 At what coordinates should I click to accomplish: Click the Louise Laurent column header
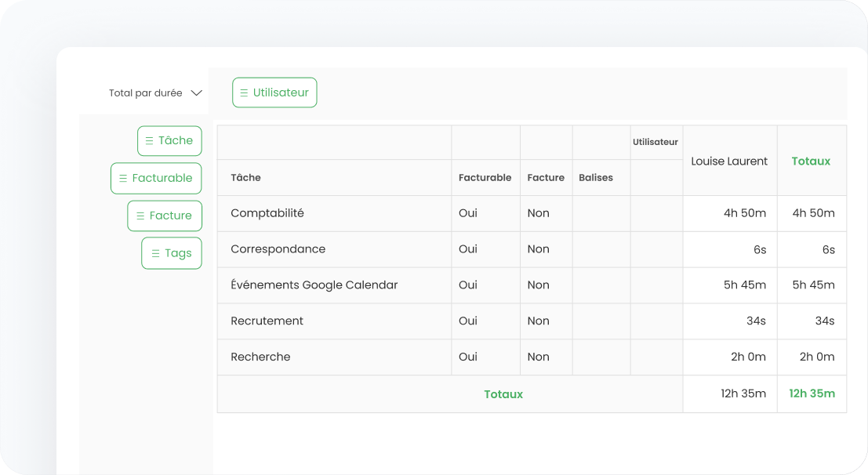click(x=729, y=161)
